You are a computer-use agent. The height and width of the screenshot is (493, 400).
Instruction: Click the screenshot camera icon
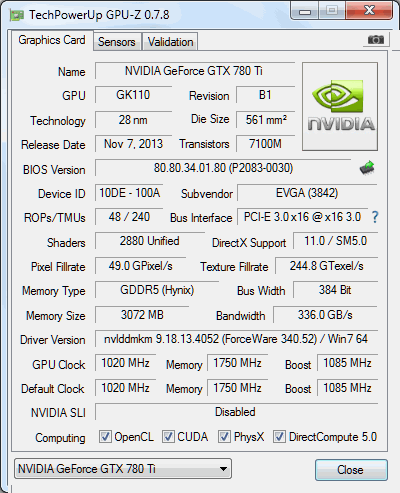376,40
